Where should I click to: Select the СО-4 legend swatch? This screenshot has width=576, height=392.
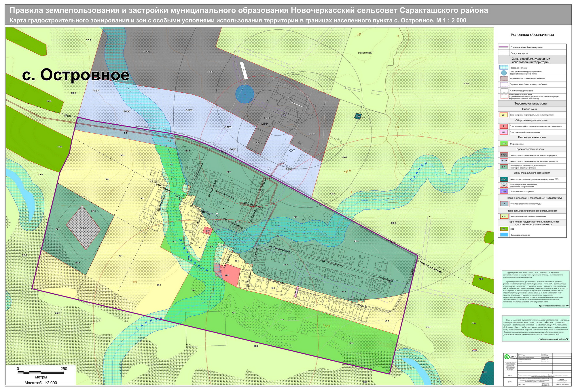click(x=504, y=191)
